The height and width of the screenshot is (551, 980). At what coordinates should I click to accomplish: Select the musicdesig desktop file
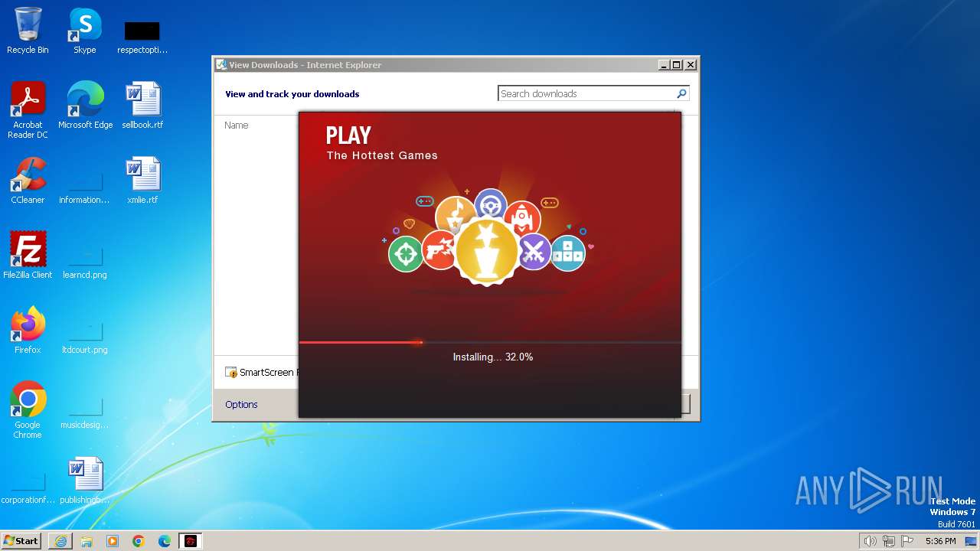[85, 412]
